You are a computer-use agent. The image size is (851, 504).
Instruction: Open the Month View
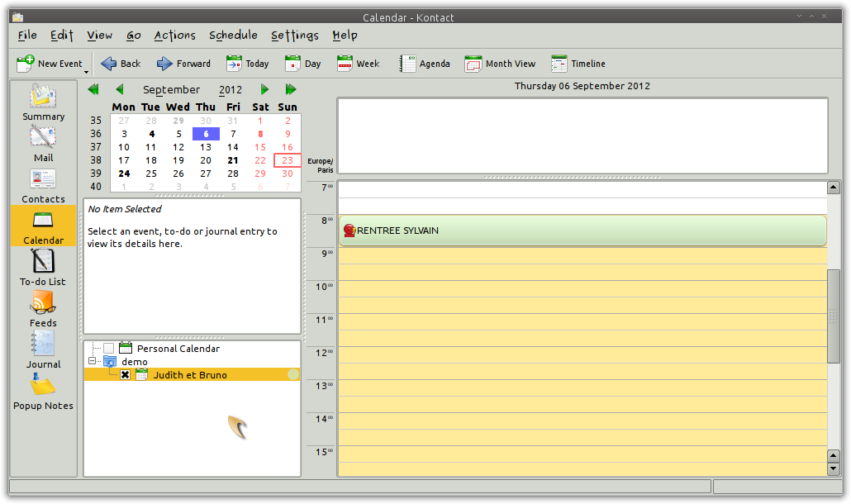tap(500, 64)
